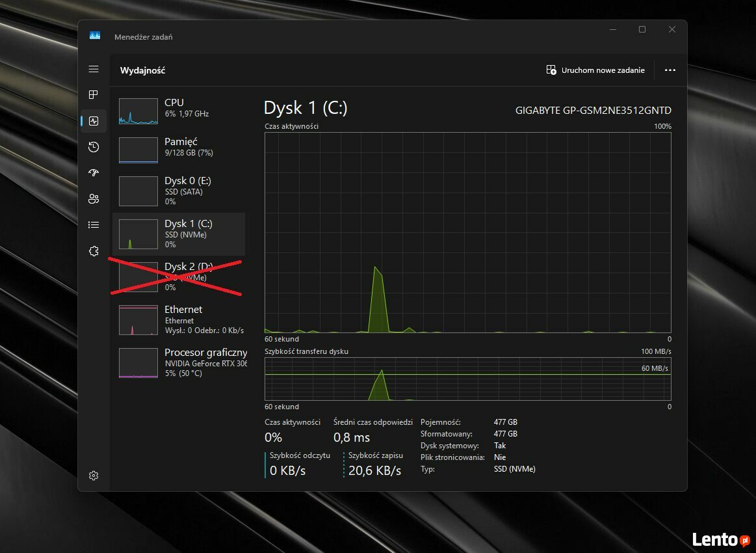Open the Services puzzle icon

[94, 251]
